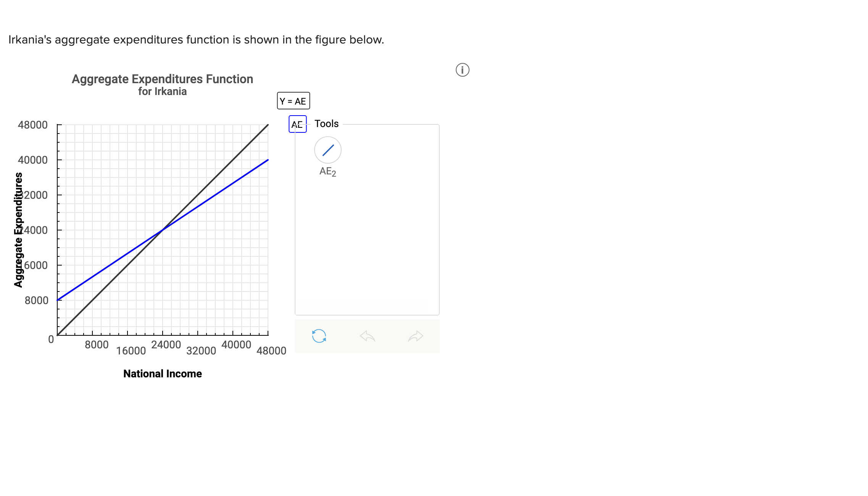Toggle selection of the AE label box
The height and width of the screenshot is (496, 868).
[297, 124]
